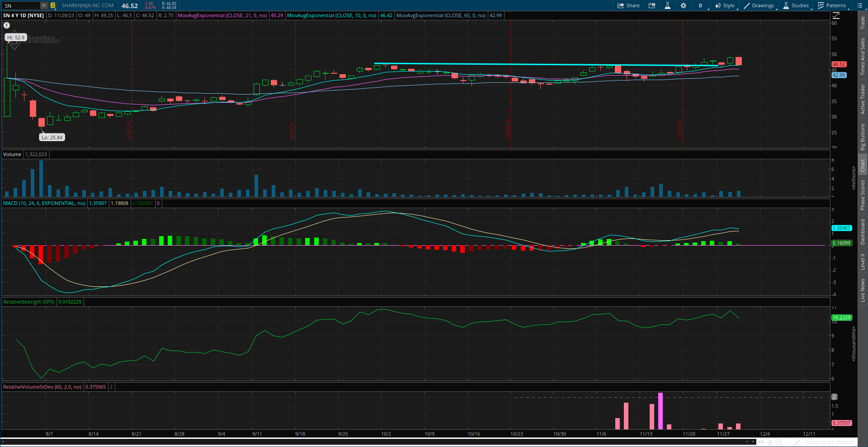The image size is (868, 447).
Task: Click the 10.2229 relative strength value tag
Action: [x=842, y=318]
